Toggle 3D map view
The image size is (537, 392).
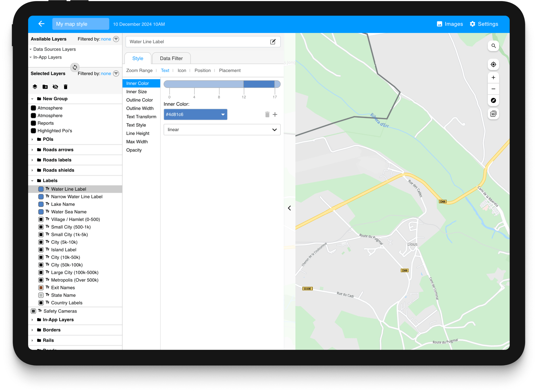[493, 114]
